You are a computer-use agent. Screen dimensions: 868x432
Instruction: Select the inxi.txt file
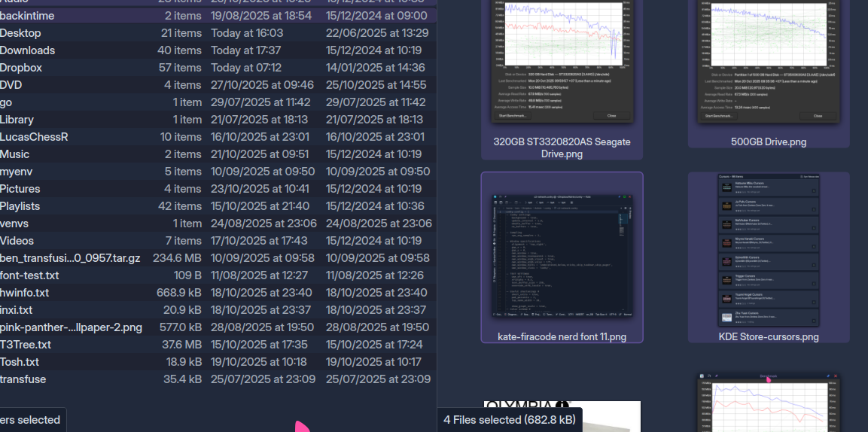17,310
